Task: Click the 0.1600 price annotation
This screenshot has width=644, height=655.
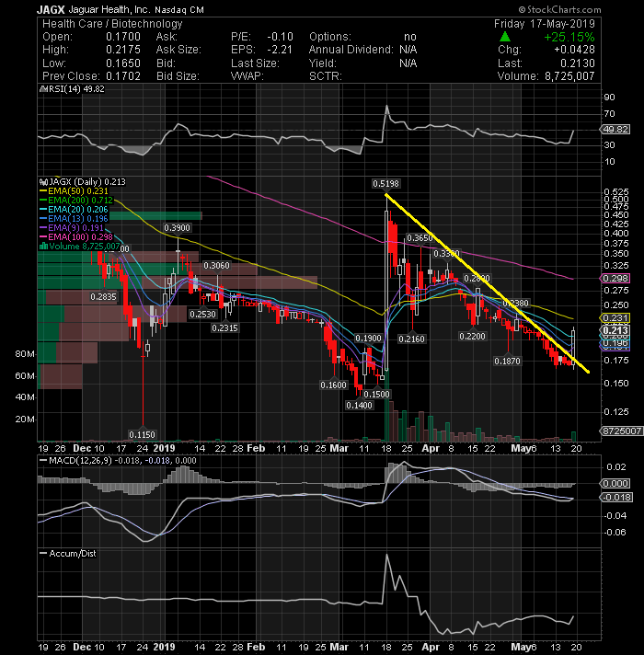Action: point(333,385)
